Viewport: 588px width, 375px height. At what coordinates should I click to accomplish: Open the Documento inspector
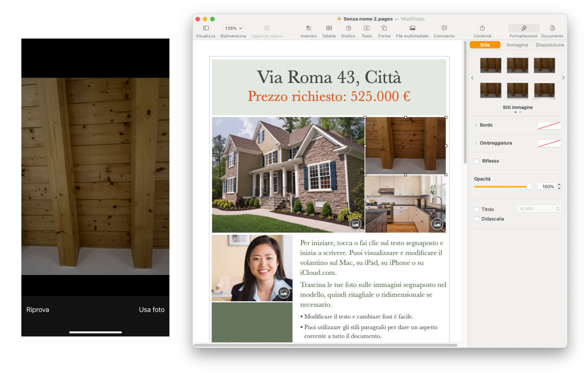coord(552,28)
